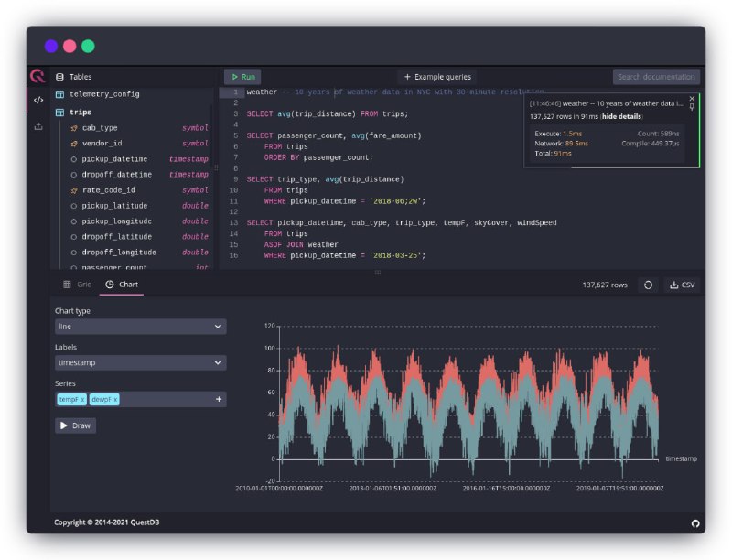Screen dimensions: 732x560
Task: Click dropoff_latitude column circle icon
Action: point(74,237)
